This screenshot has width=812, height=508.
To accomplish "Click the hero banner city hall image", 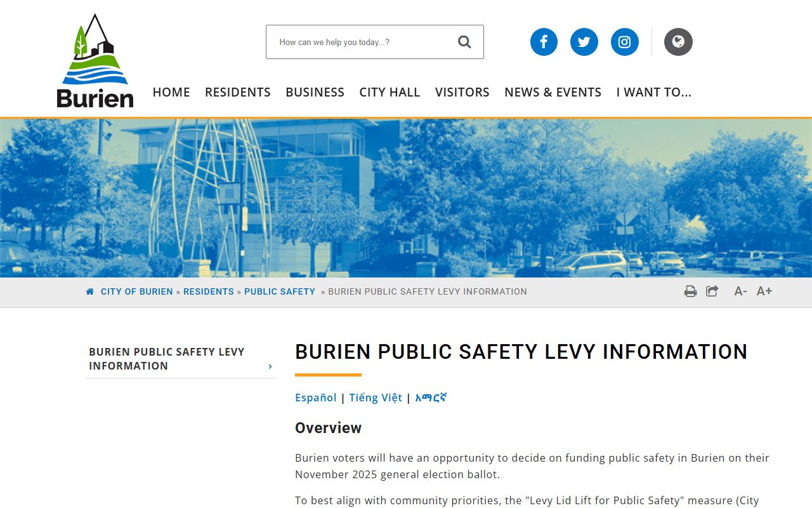I will coord(406,197).
